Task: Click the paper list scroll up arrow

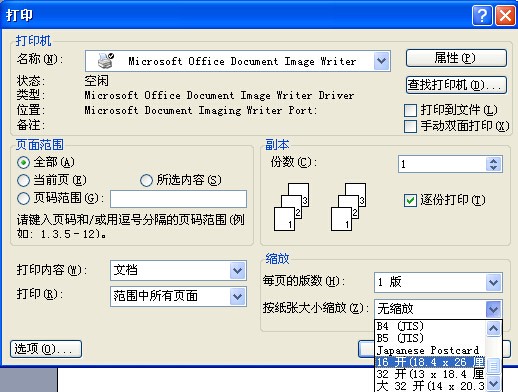Action: click(493, 328)
